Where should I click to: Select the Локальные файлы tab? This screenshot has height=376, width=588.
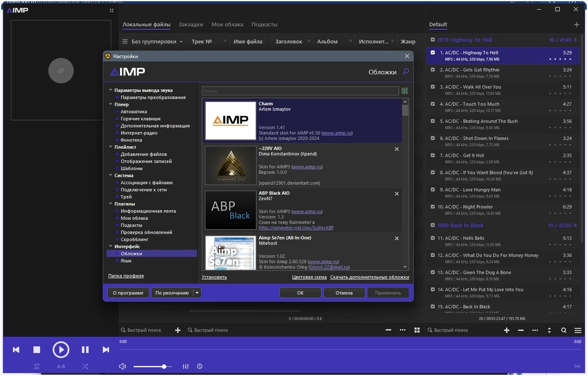coord(147,24)
